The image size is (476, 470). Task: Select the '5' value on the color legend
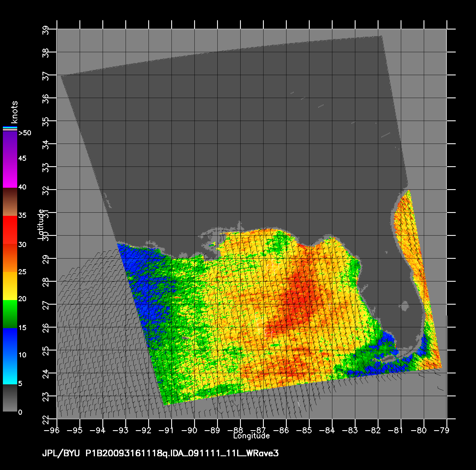click(20, 384)
